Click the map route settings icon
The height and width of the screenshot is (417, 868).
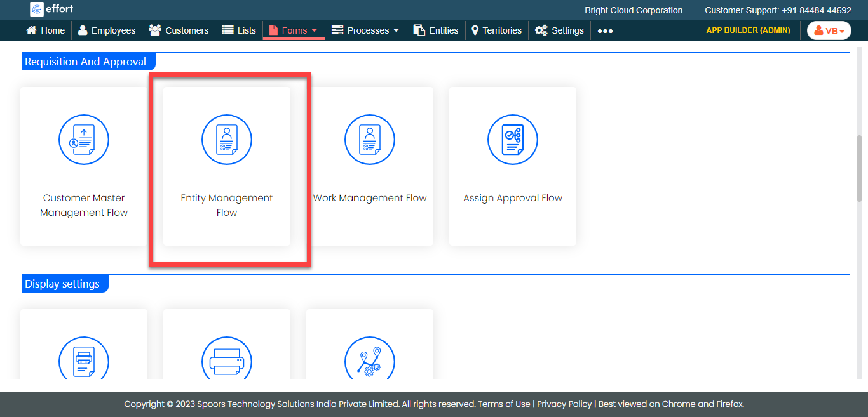click(370, 361)
